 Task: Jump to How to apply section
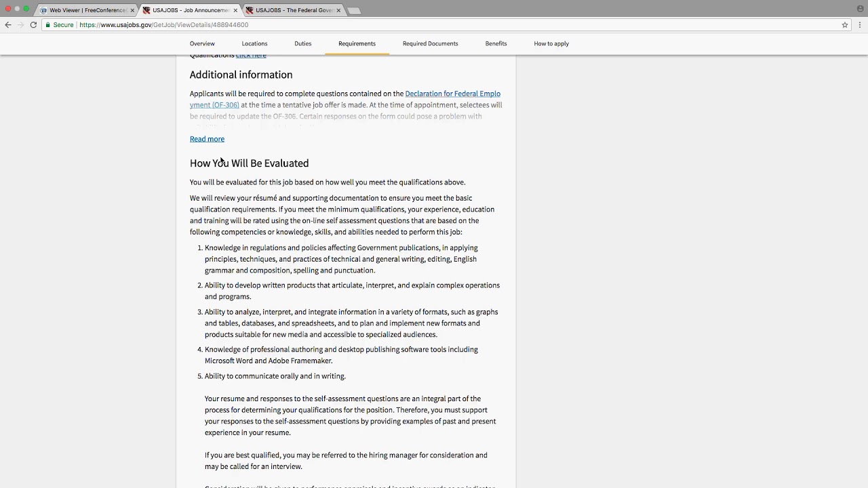551,43
